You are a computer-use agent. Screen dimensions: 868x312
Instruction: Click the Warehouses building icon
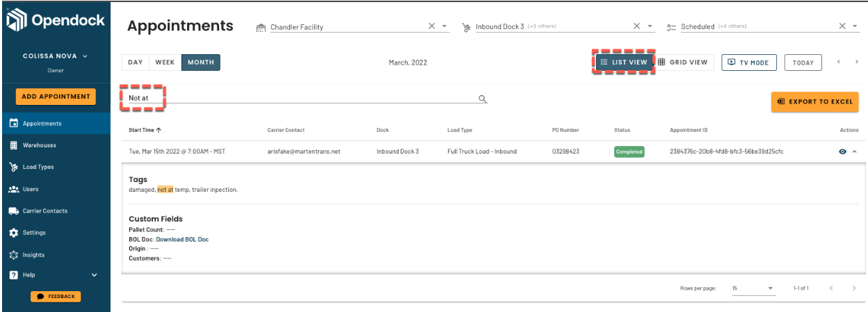point(13,145)
